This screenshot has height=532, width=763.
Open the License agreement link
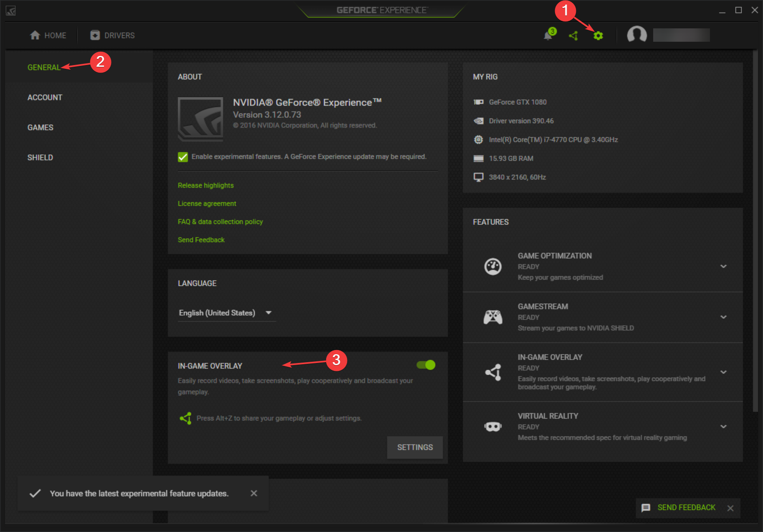pos(207,204)
